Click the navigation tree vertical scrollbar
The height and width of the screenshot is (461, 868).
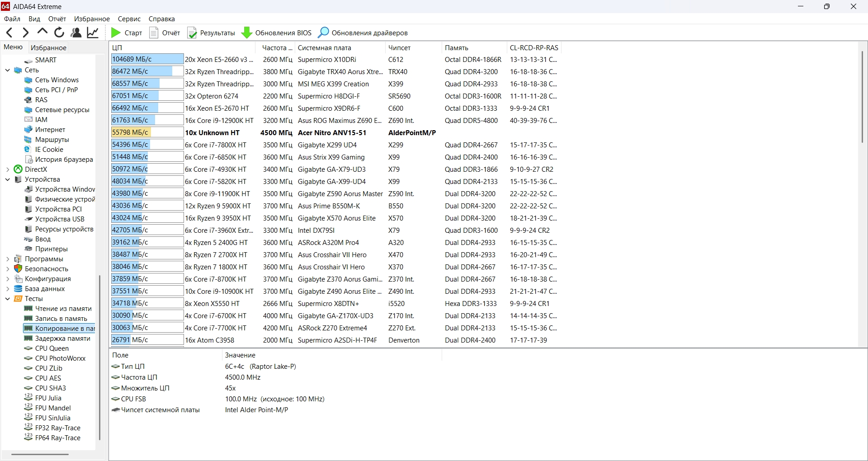[x=99, y=357]
